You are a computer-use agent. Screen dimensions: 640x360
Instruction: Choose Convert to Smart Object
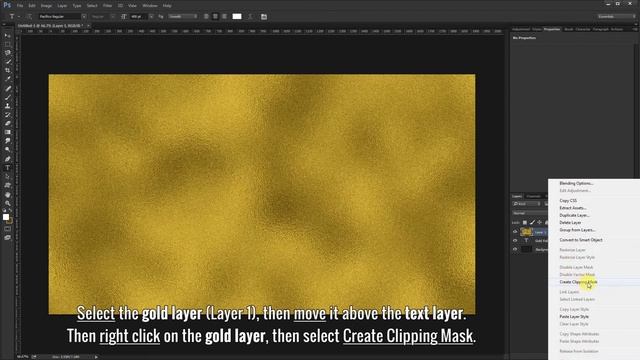click(581, 240)
